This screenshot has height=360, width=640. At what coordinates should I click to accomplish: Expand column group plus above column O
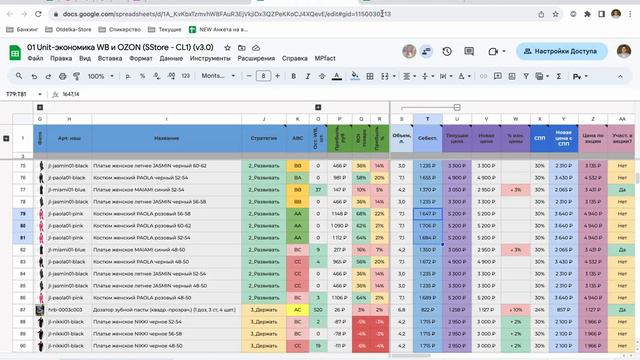[x=318, y=107]
